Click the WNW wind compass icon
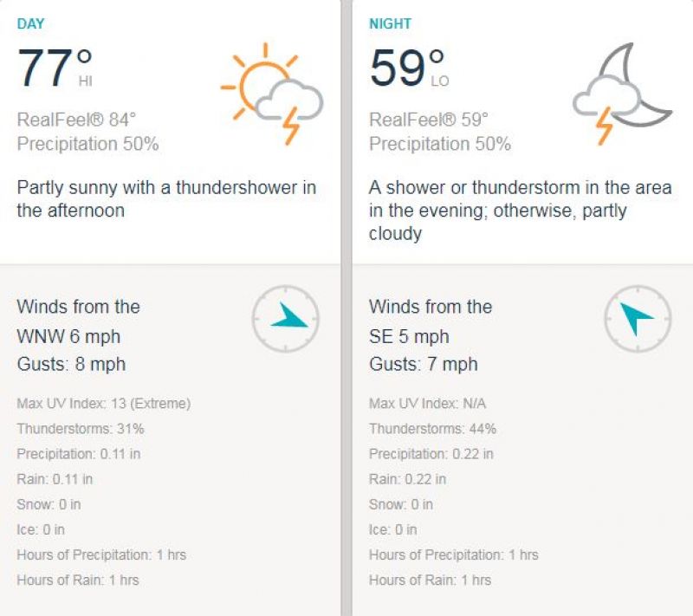 (286, 319)
